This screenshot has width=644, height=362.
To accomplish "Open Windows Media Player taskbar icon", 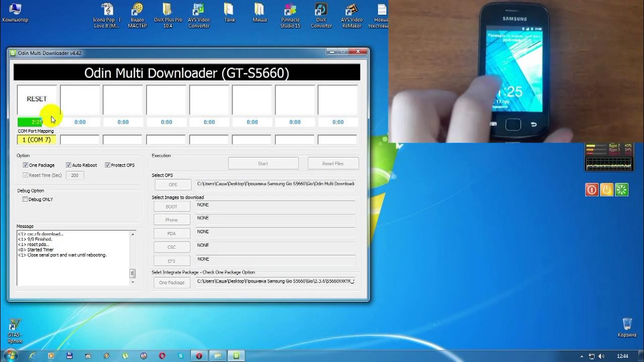I will [x=51, y=356].
